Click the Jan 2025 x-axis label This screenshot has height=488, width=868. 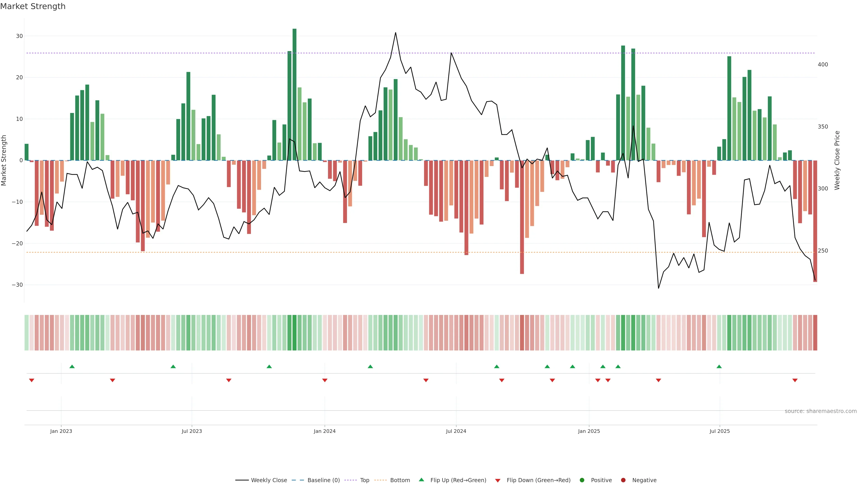point(589,431)
